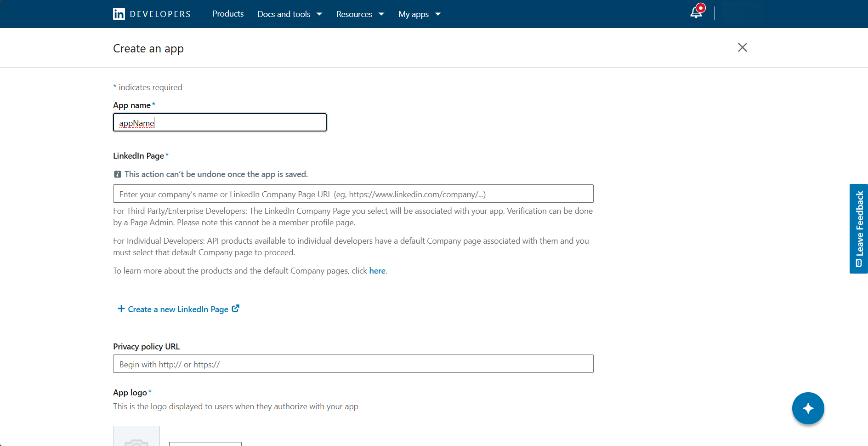
Task: Click the LinkedIn logo icon
Action: pos(119,14)
